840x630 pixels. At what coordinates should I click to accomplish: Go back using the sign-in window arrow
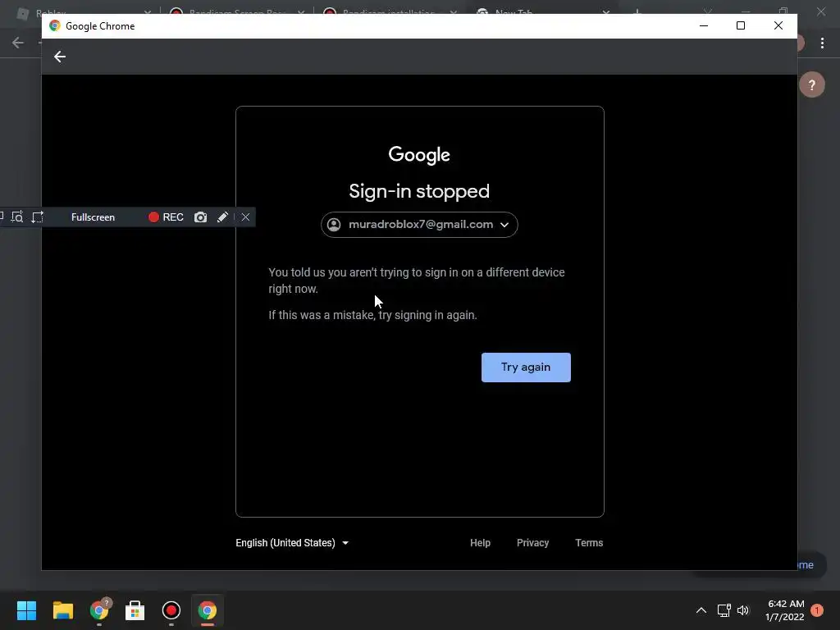[59, 57]
